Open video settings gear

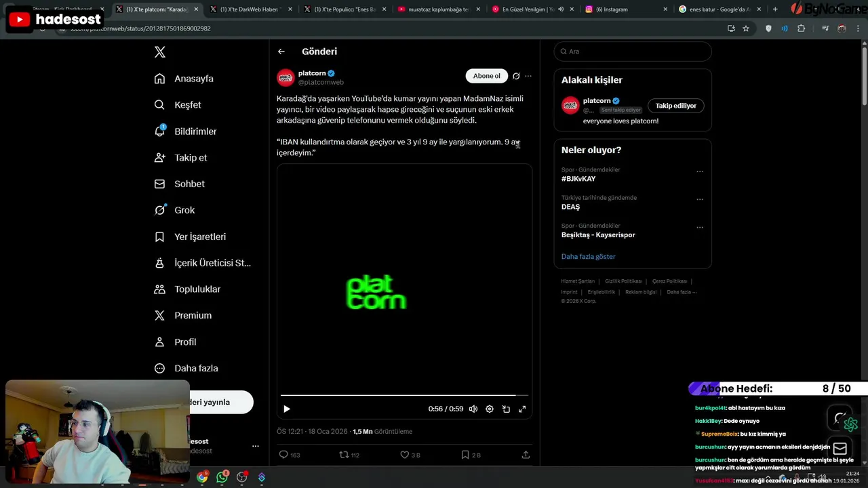click(490, 409)
